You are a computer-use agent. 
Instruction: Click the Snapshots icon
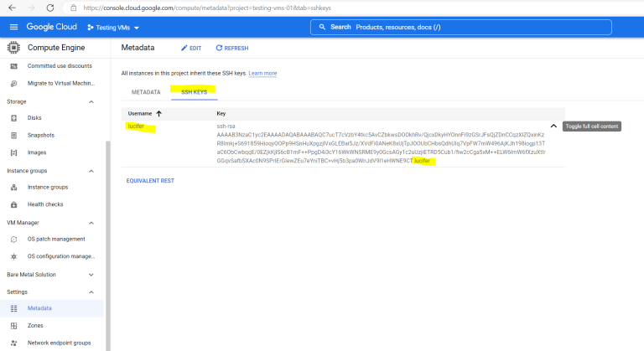tap(14, 136)
